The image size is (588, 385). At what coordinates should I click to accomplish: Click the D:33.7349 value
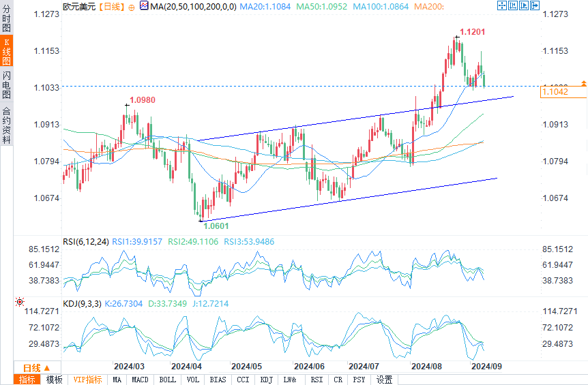tap(167, 303)
